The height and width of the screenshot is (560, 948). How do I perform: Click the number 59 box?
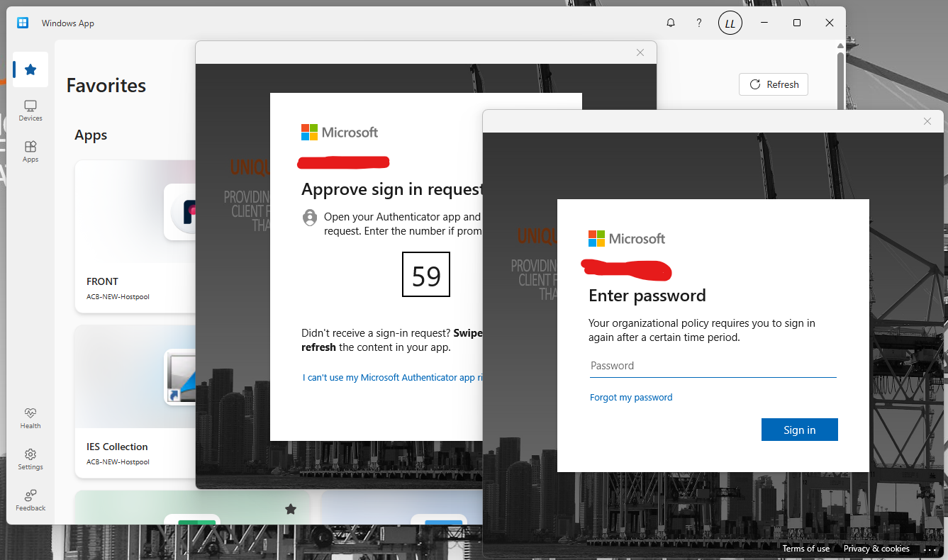[426, 274]
